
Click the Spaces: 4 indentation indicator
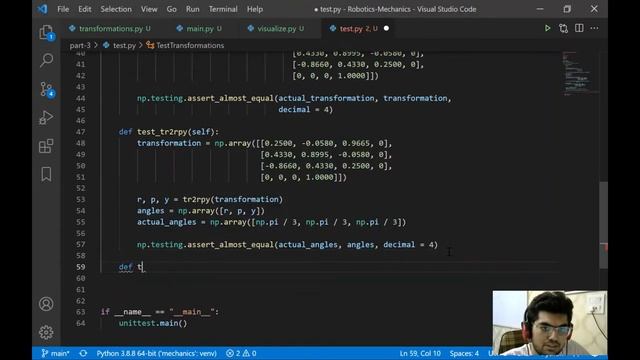[x=464, y=353]
